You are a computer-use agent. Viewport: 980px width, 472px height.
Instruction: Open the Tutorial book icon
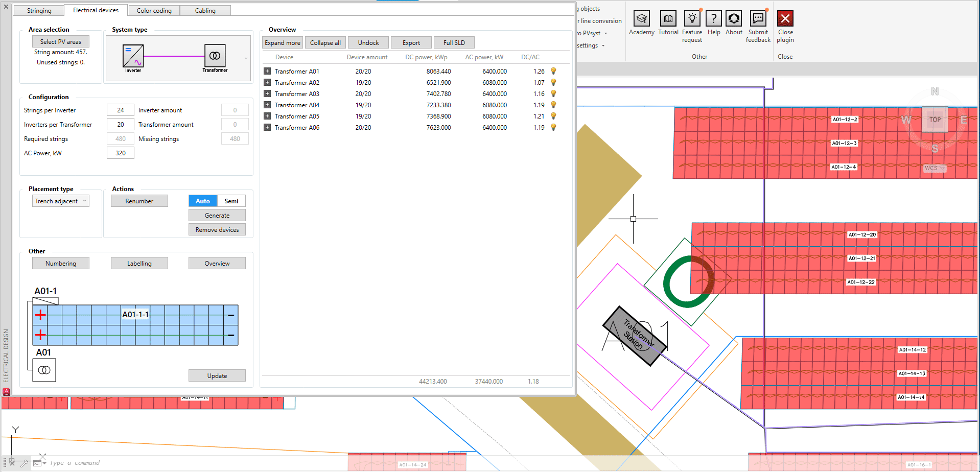click(668, 19)
